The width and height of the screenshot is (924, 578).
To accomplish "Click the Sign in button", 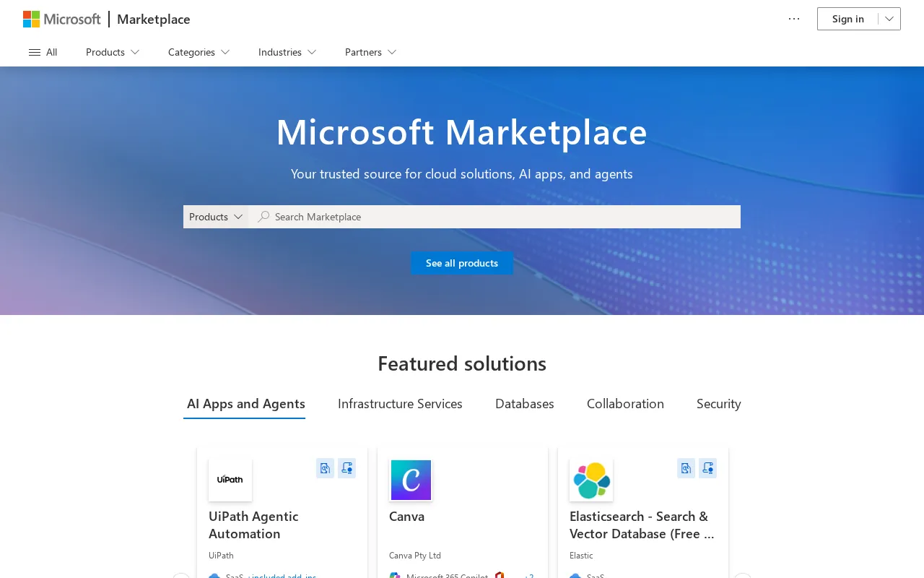I will click(x=847, y=19).
